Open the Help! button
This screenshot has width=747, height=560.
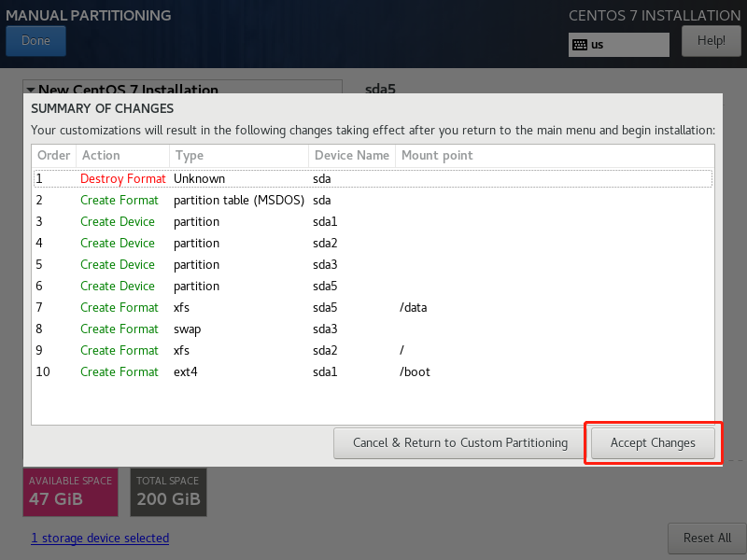point(711,41)
